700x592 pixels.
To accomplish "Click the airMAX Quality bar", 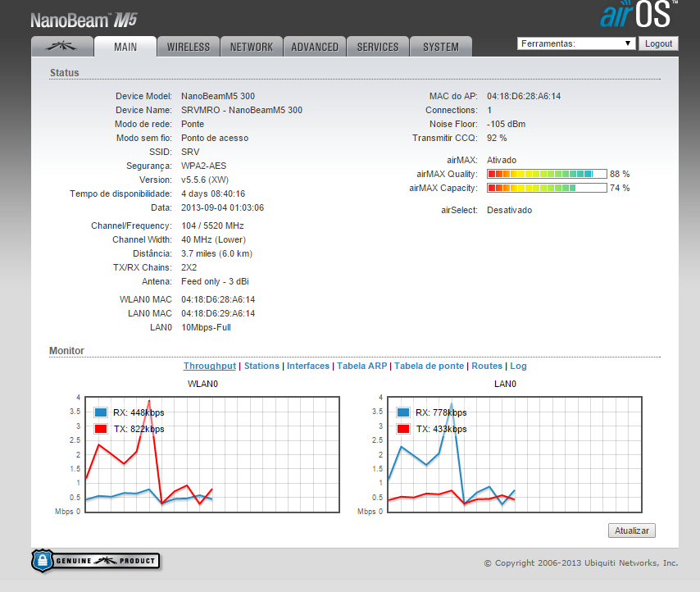I will (x=547, y=174).
